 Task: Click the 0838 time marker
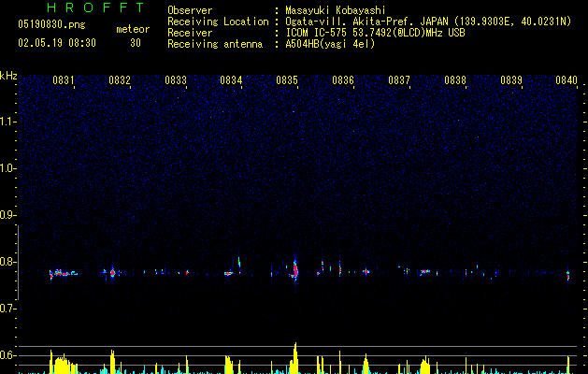(x=455, y=80)
